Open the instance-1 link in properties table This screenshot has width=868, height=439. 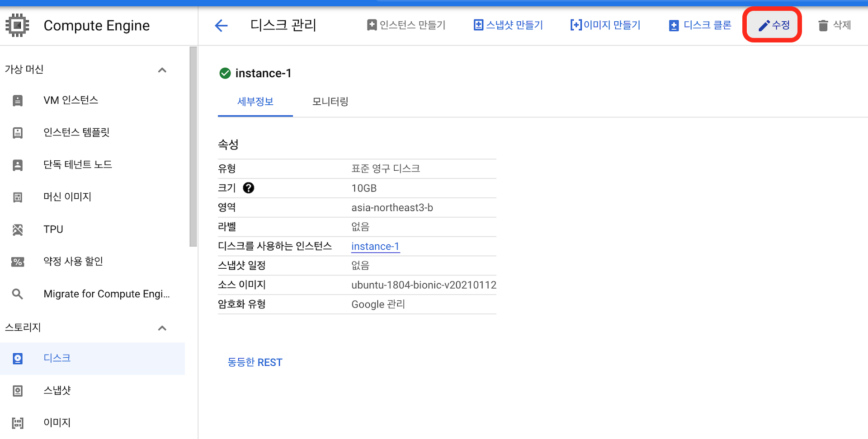pyautogui.click(x=376, y=247)
